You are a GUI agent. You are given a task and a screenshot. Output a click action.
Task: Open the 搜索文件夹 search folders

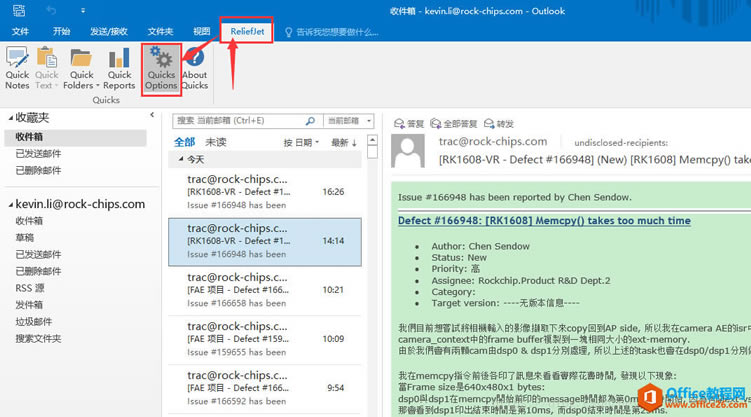click(38, 338)
